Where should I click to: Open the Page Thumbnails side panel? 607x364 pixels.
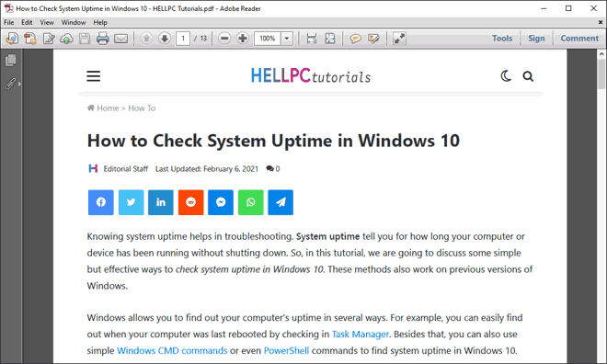tap(10, 60)
